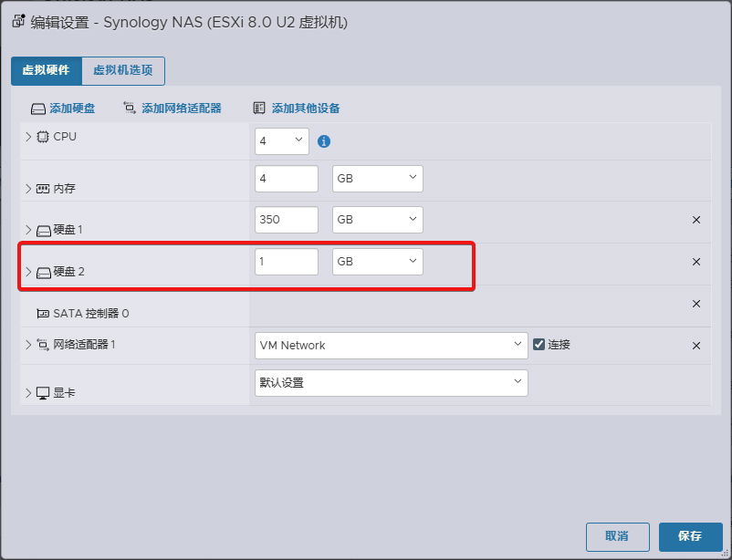
Task: Open the 硬盘 2 unit GB dropdown
Action: click(x=378, y=262)
